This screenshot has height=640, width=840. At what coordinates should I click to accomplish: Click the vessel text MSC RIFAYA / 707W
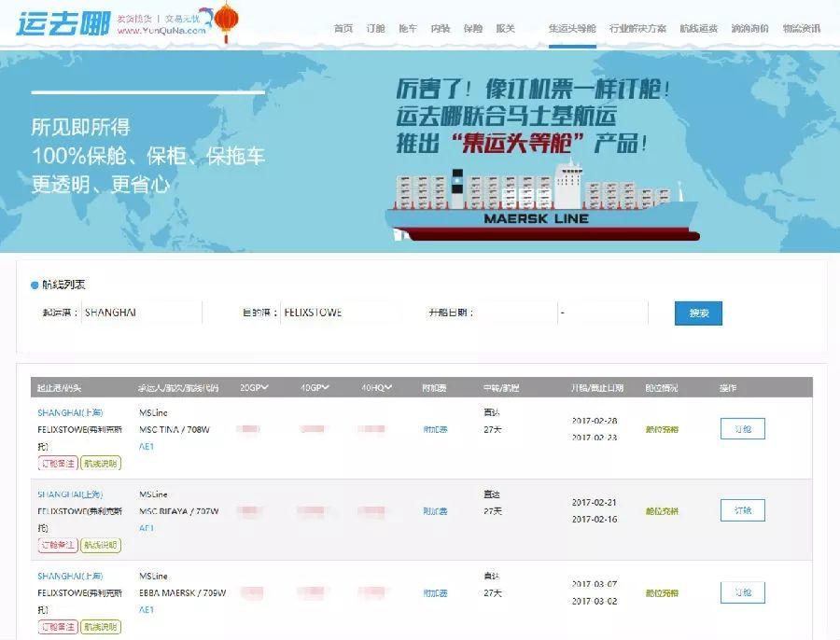(x=179, y=511)
